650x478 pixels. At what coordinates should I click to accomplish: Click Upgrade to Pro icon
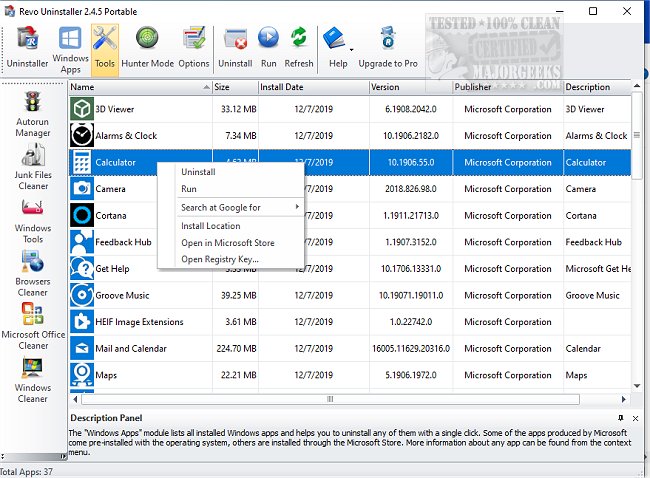click(387, 47)
